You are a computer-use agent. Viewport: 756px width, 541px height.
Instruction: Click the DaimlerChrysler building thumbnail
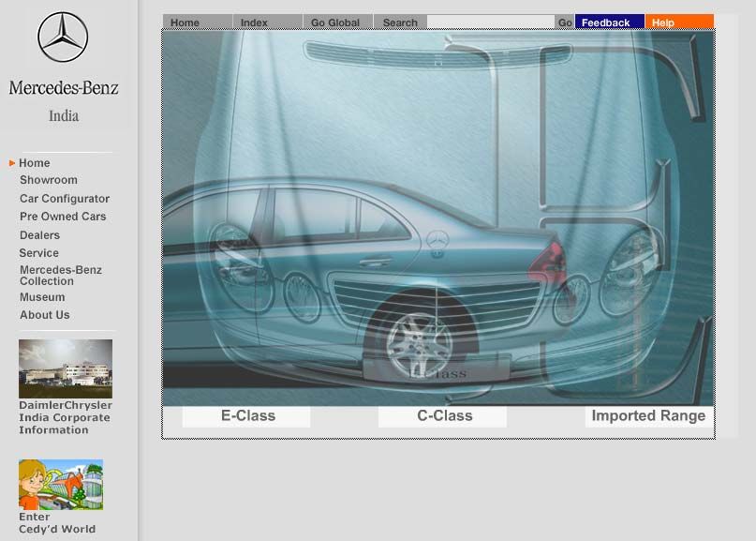pos(66,368)
